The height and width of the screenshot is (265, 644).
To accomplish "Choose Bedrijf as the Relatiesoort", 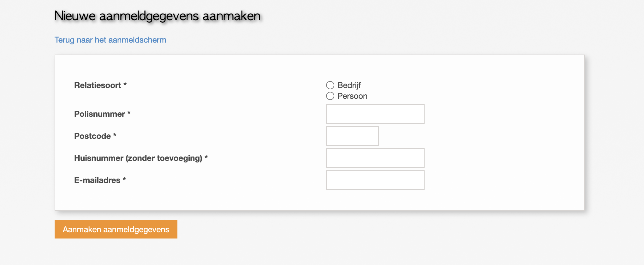I will pos(330,85).
